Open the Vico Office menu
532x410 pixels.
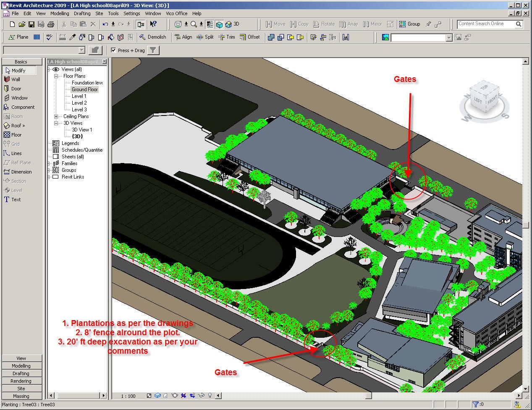[177, 13]
